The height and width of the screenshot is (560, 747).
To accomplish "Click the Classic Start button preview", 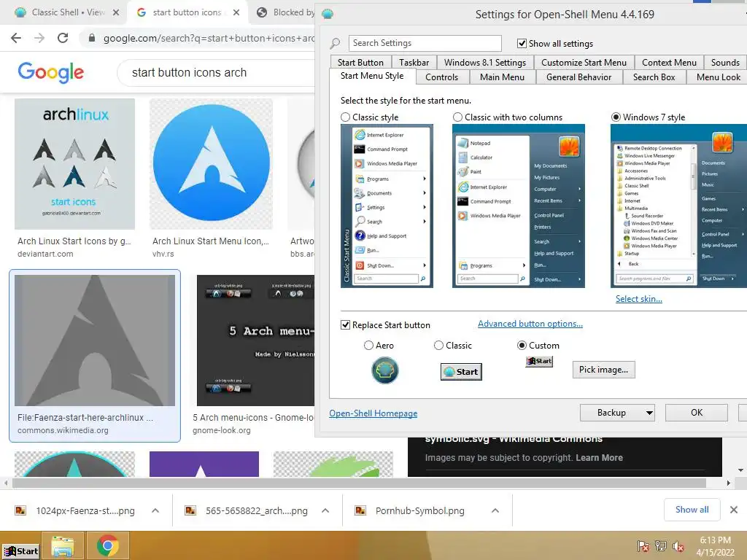I will tap(461, 372).
